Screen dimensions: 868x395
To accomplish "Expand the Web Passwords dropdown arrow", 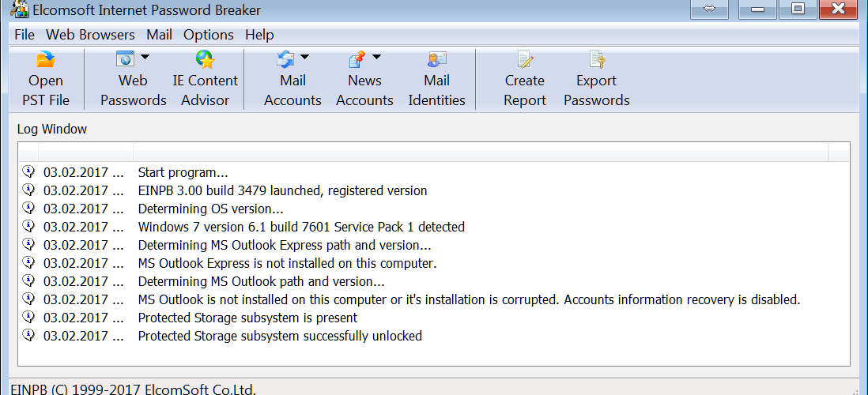I will (x=145, y=56).
